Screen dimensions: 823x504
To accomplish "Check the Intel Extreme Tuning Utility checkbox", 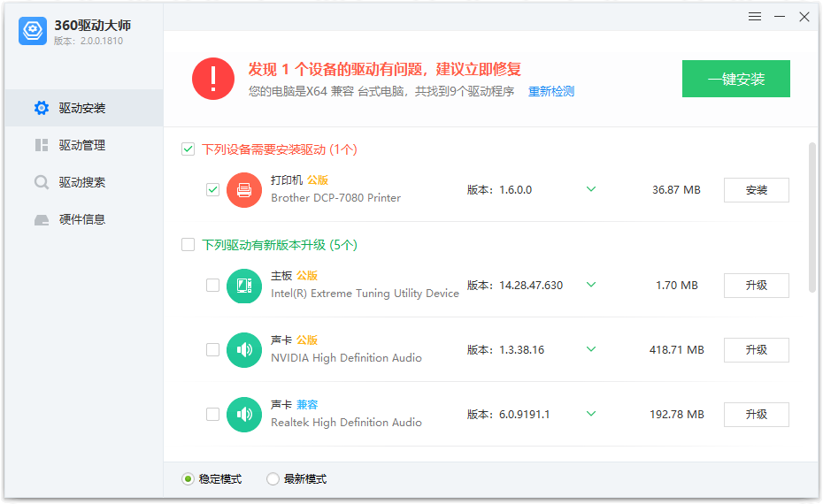I will (x=212, y=285).
